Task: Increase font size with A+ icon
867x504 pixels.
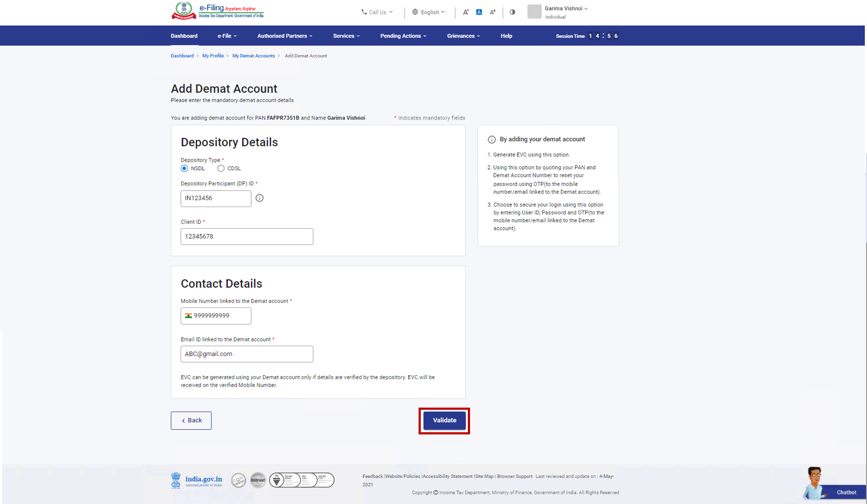Action: (493, 12)
